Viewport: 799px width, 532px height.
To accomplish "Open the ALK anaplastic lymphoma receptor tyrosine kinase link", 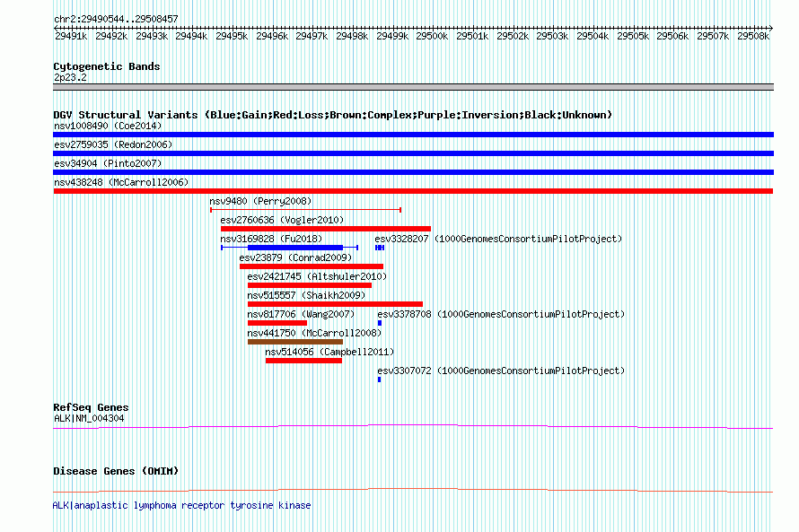I will 182,505.
